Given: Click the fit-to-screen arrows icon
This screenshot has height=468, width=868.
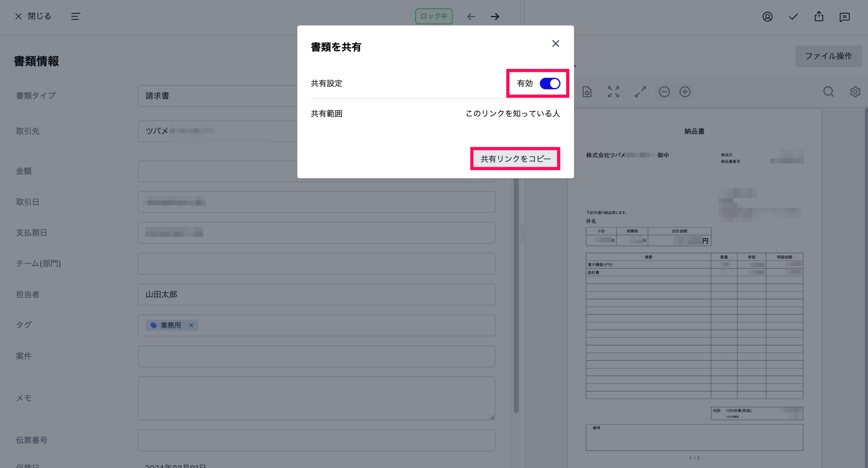Looking at the screenshot, I should (614, 92).
